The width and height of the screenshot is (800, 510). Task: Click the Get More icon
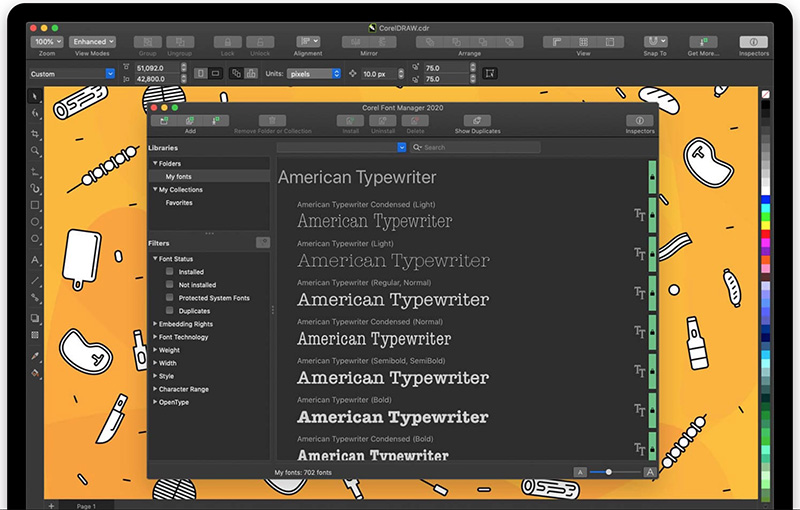703,42
